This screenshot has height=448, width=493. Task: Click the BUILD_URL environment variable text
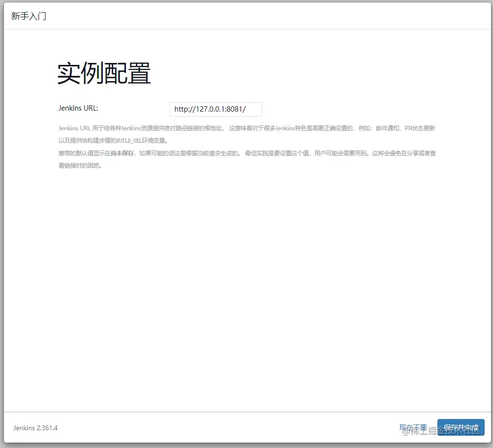129,141
